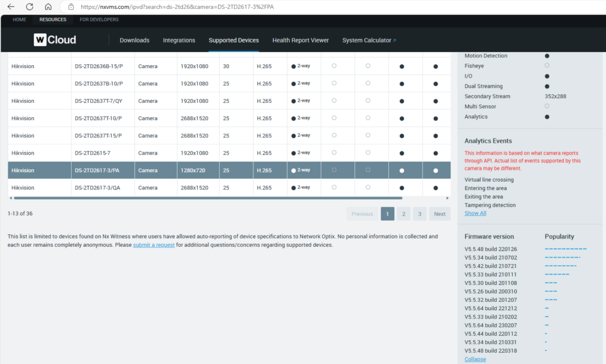Click the Secondary Stream value 352x288
Image resolution: width=606 pixels, height=364 pixels.
555,96
